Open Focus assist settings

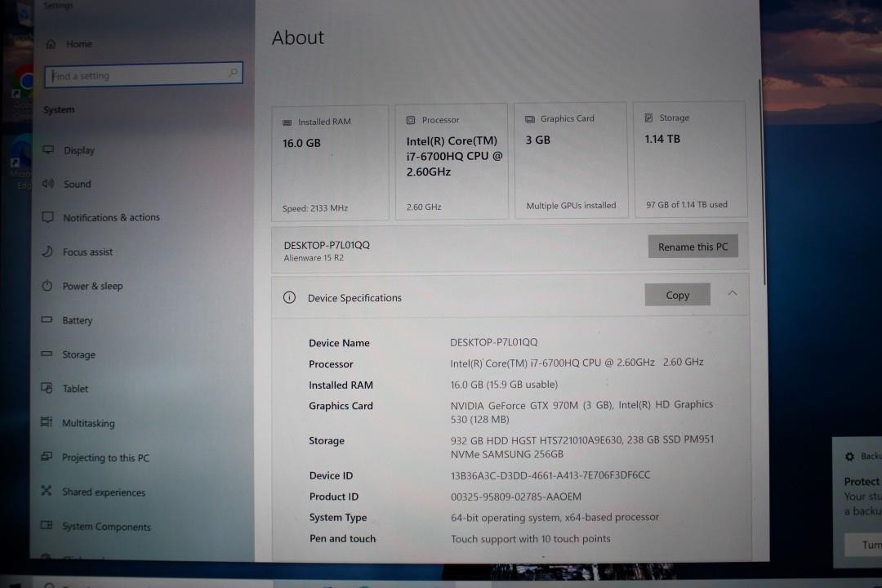[87, 252]
